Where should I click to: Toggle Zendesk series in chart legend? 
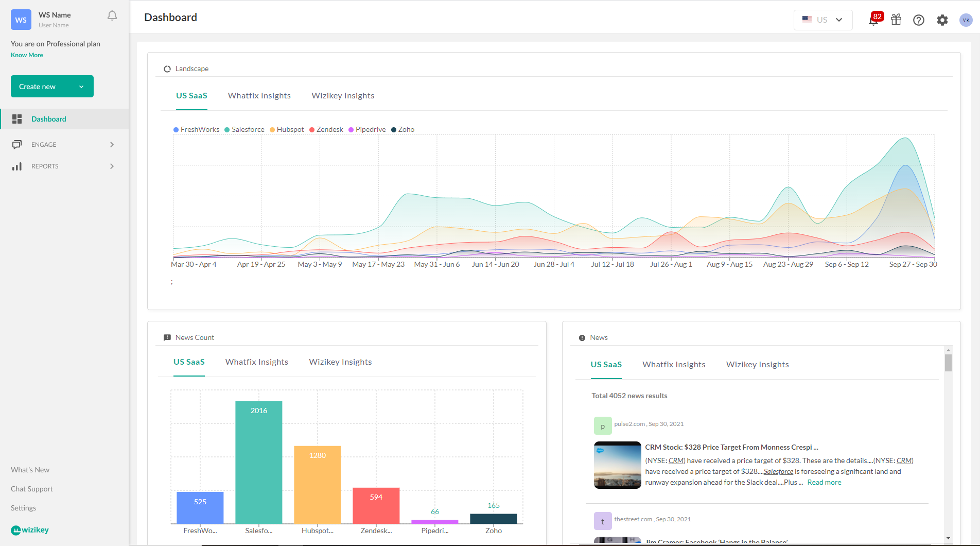326,130
